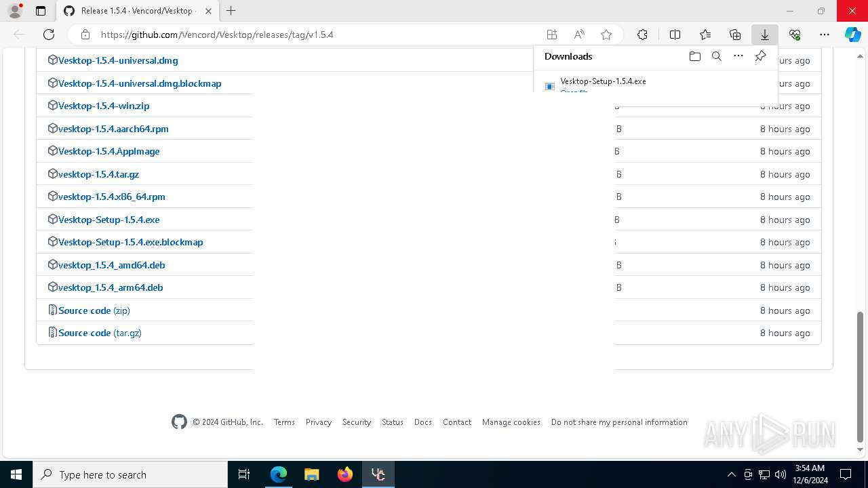868x488 pixels.
Task: Click the browser Back arrow
Action: tap(19, 35)
